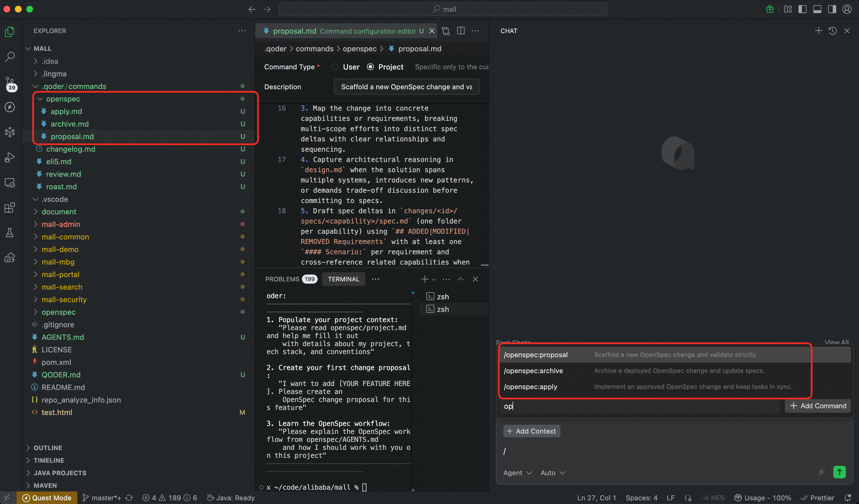
Task: Switch to the PROBLEMS tab
Action: click(x=282, y=279)
